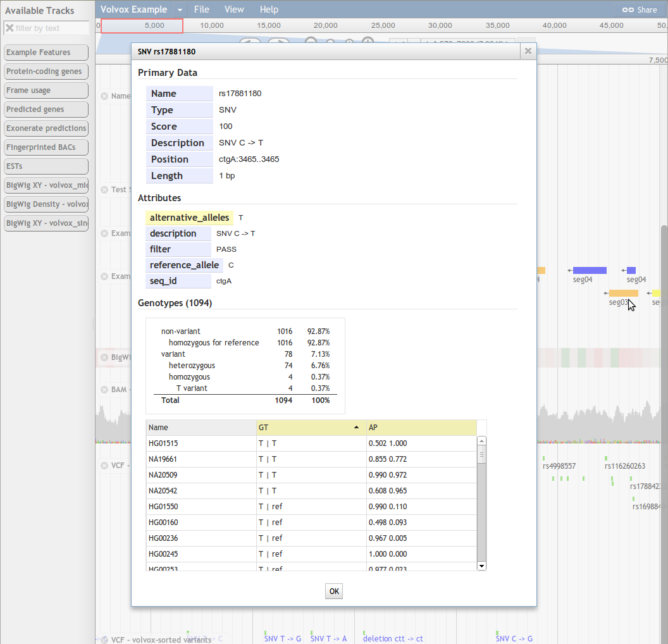Sort genotype table by AP column
668x644 pixels.
click(x=421, y=428)
